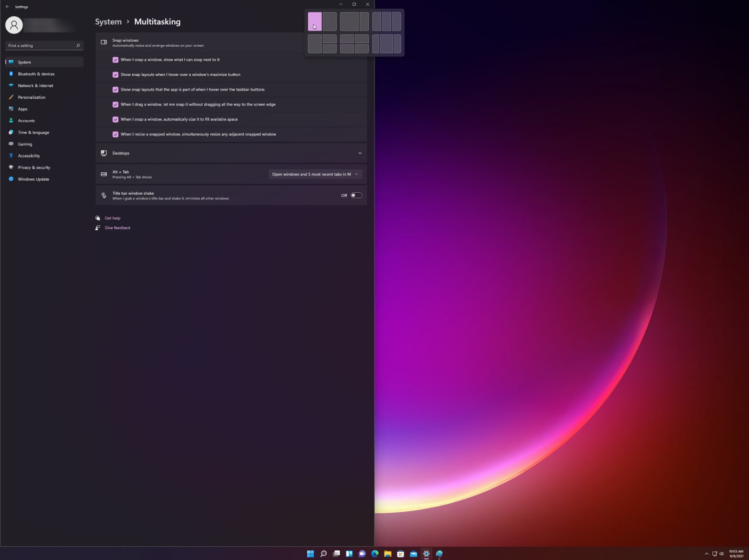
Task: Open Task View from the taskbar
Action: click(336, 553)
